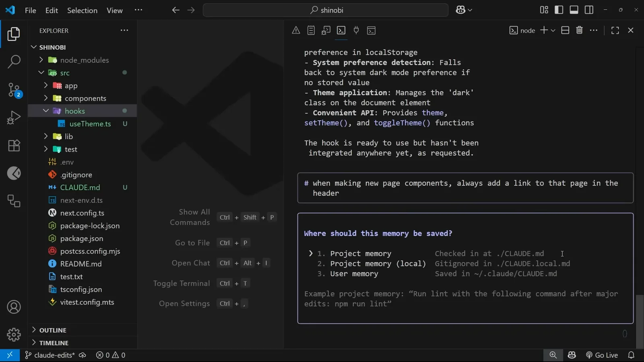This screenshot has width=644, height=362.
Task: Click the remote window status icon
Action: [10, 355]
